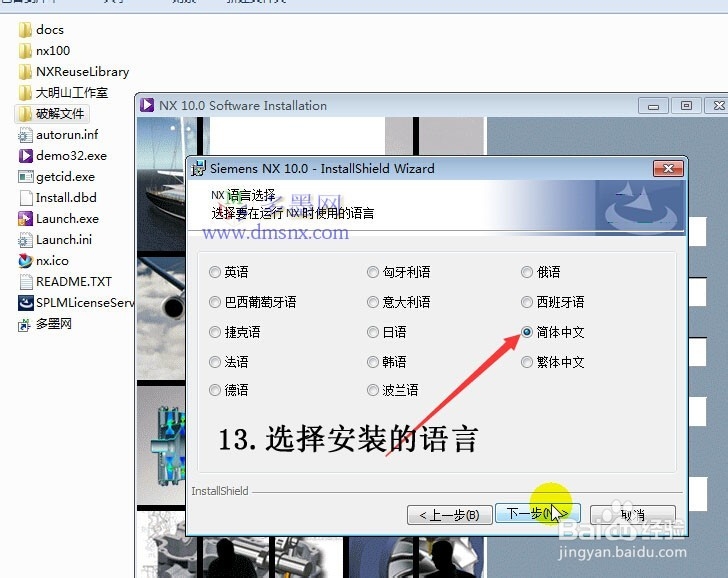The height and width of the screenshot is (578, 728).
Task: Maximize NX 10.0 Software Installation window
Action: point(686,106)
